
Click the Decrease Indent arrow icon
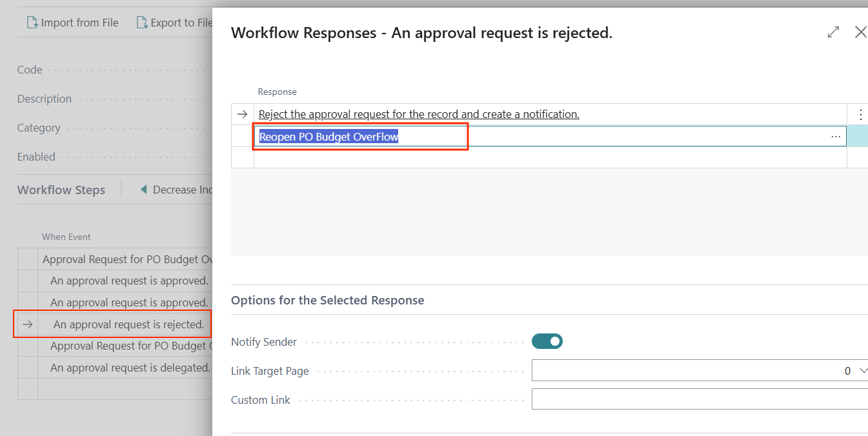pos(144,190)
